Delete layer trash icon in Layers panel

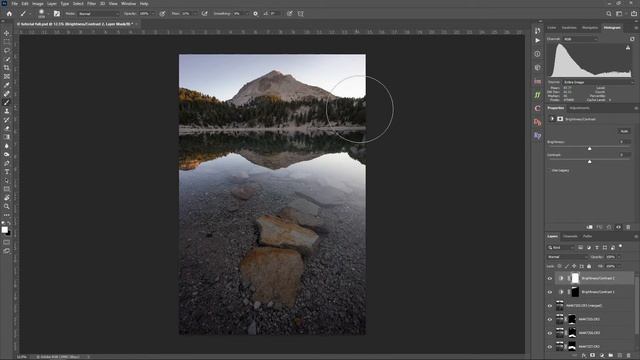point(629,356)
